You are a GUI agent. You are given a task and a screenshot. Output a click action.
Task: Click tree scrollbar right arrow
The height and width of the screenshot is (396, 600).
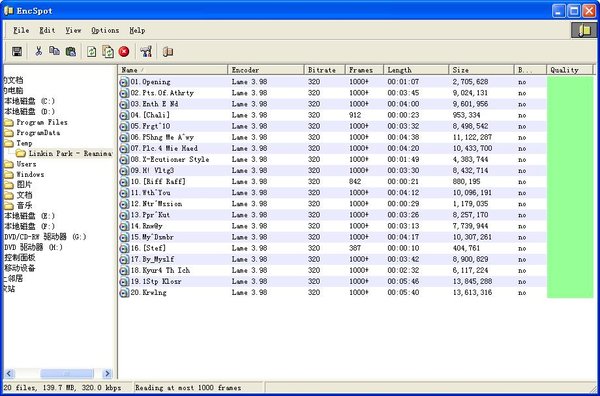(x=108, y=373)
